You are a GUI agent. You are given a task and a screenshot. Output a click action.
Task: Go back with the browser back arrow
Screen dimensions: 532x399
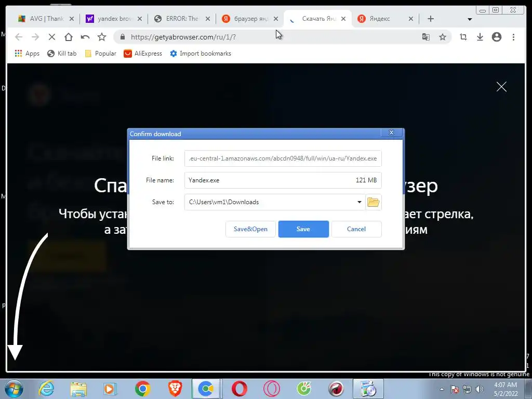tap(19, 37)
